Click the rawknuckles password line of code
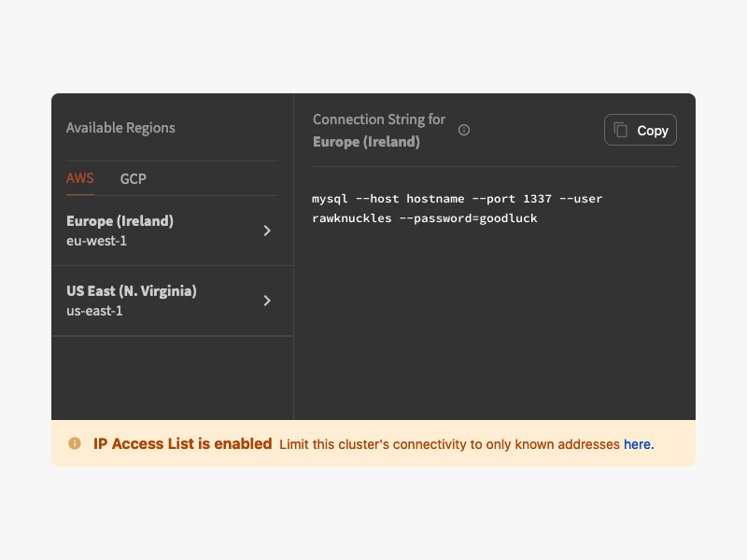Image resolution: width=747 pixels, height=560 pixels. tap(425, 218)
